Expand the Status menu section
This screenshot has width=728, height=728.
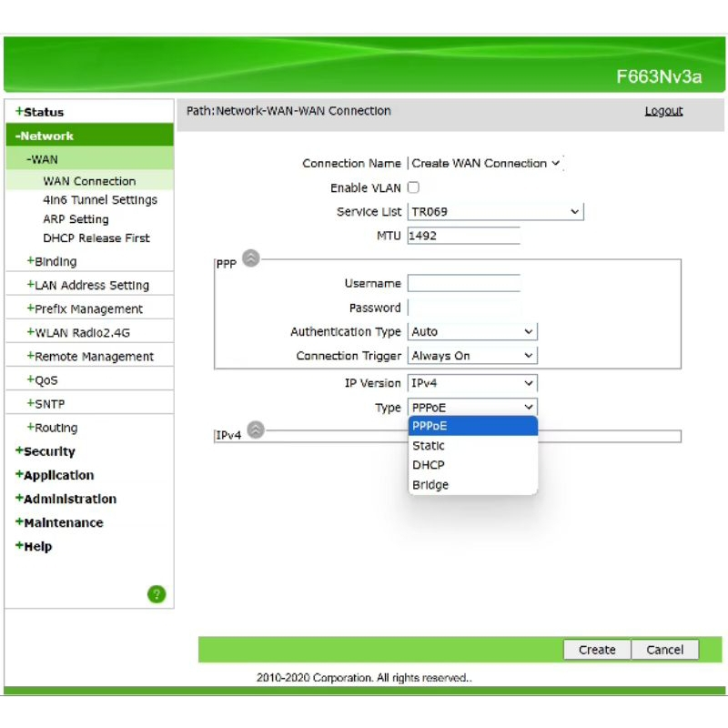point(43,112)
